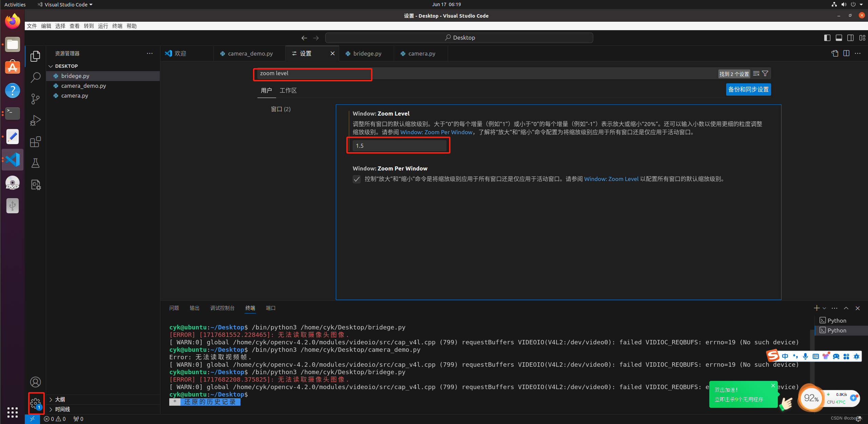Open Firefox from the Ubuntu dock
Image resolution: width=868 pixels, height=424 pixels.
tap(13, 21)
